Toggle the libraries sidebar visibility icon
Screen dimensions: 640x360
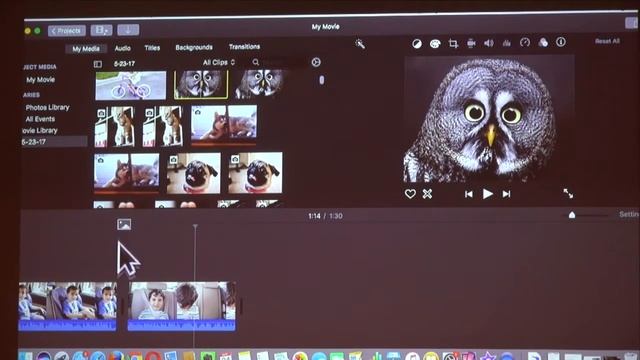[98, 64]
